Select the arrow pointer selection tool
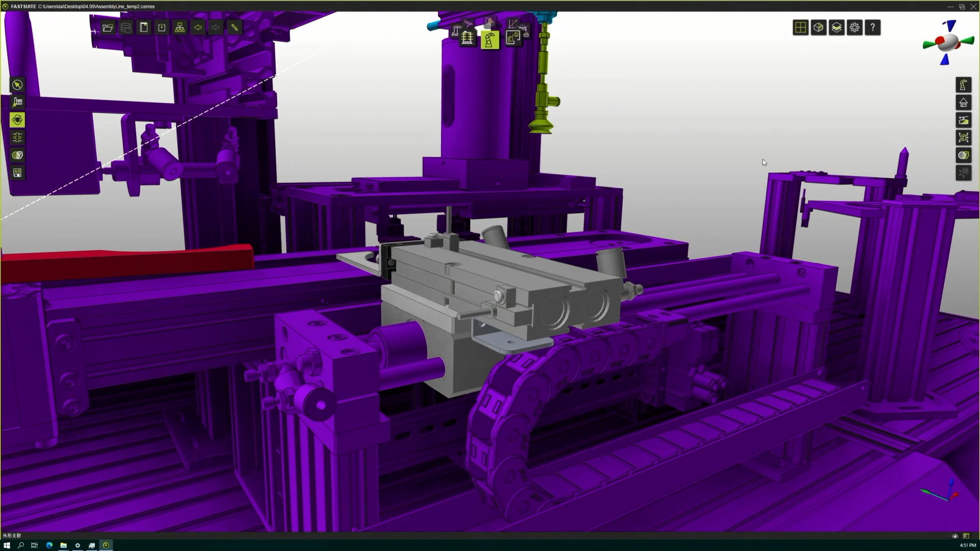Image resolution: width=980 pixels, height=551 pixels. click(17, 85)
